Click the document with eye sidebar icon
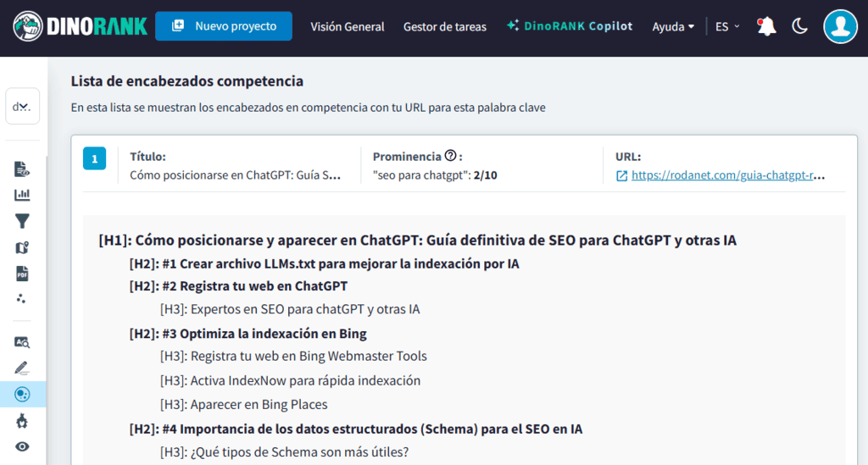 [x=21, y=169]
